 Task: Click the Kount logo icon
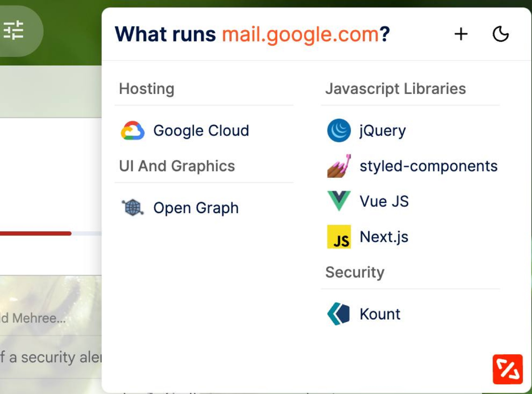(x=339, y=314)
